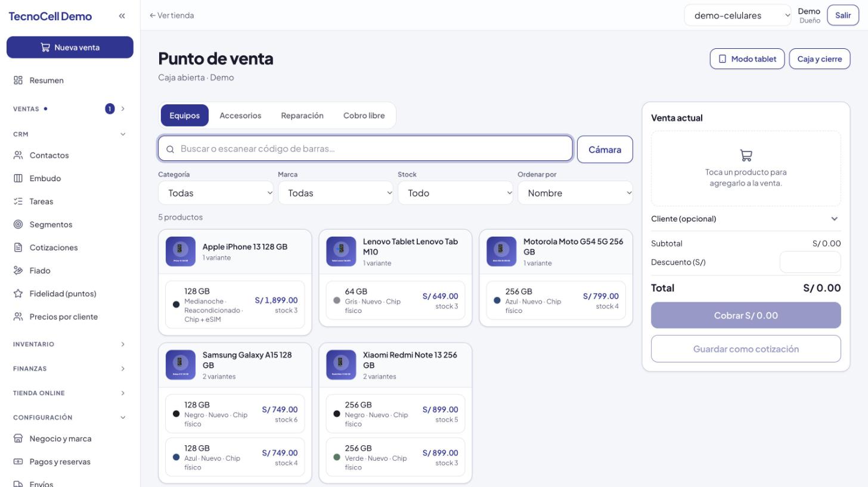Viewport: 868px width, 487px height.
Task: Expand the Inventario sidebar section
Action: [x=70, y=345]
